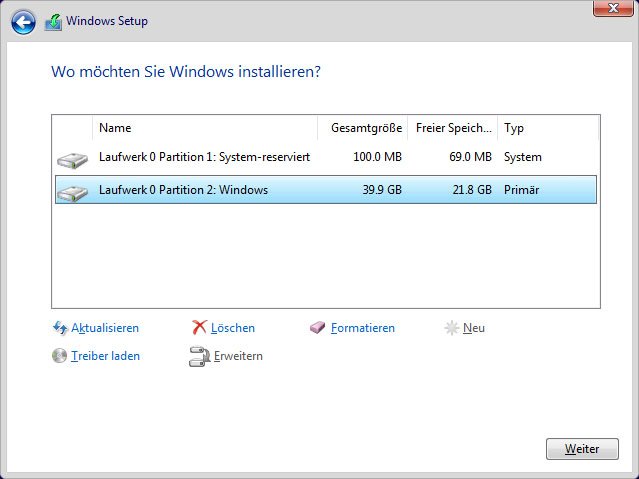639x479 pixels.
Task: Close the Windows Setup window
Action: pyautogui.click(x=613, y=8)
